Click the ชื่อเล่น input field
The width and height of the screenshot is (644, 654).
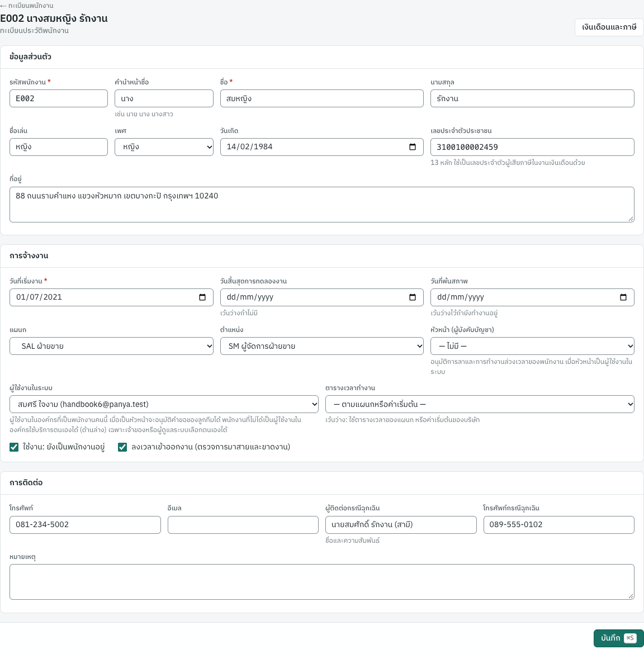click(58, 147)
